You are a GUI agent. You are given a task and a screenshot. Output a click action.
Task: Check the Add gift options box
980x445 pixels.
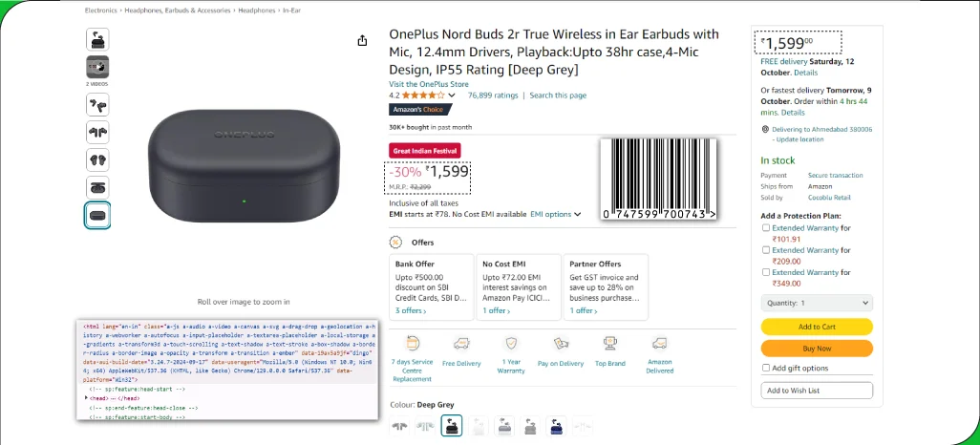coord(766,368)
